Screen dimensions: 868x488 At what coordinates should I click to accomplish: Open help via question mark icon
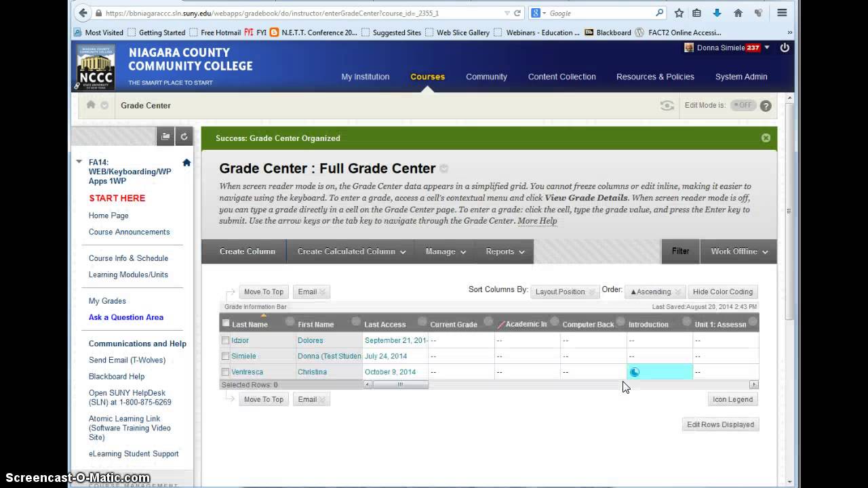(x=766, y=106)
